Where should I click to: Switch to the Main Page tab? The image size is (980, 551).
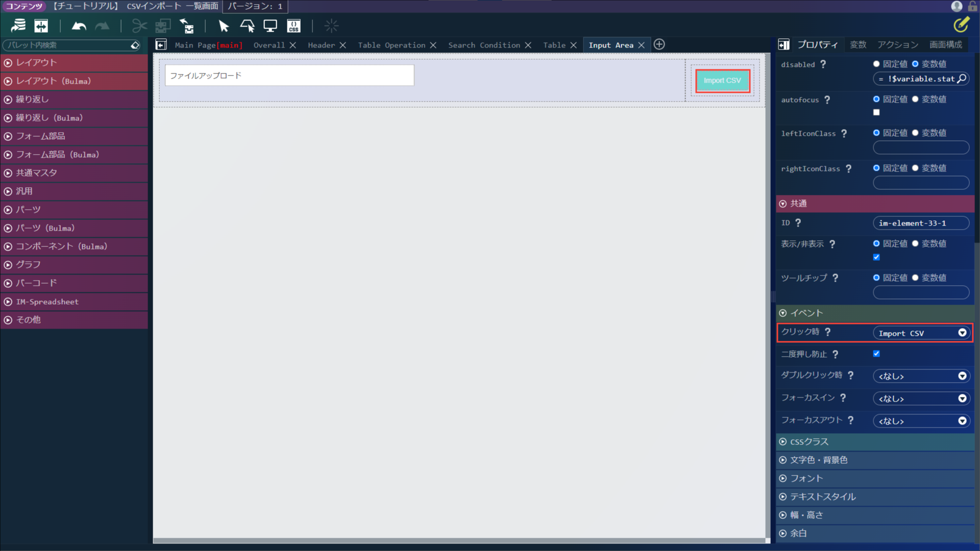(208, 45)
